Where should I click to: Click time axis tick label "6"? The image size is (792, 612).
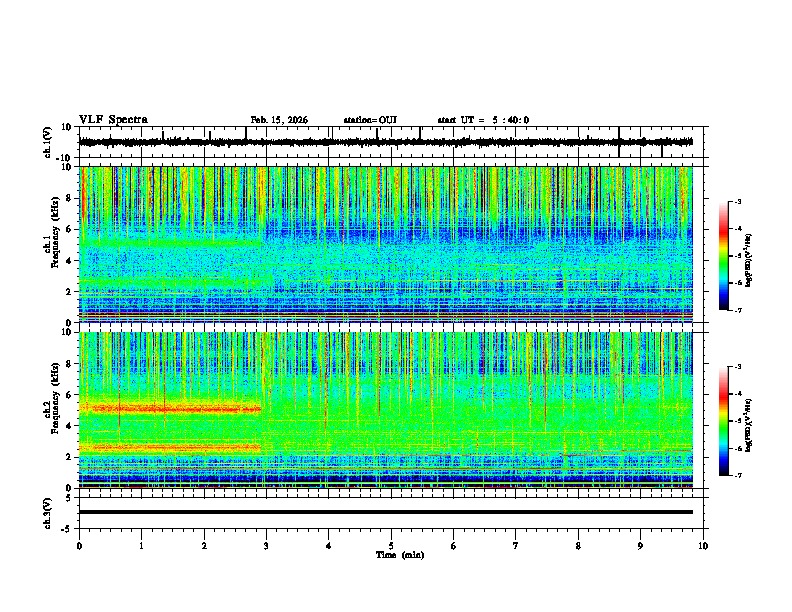coord(453,546)
